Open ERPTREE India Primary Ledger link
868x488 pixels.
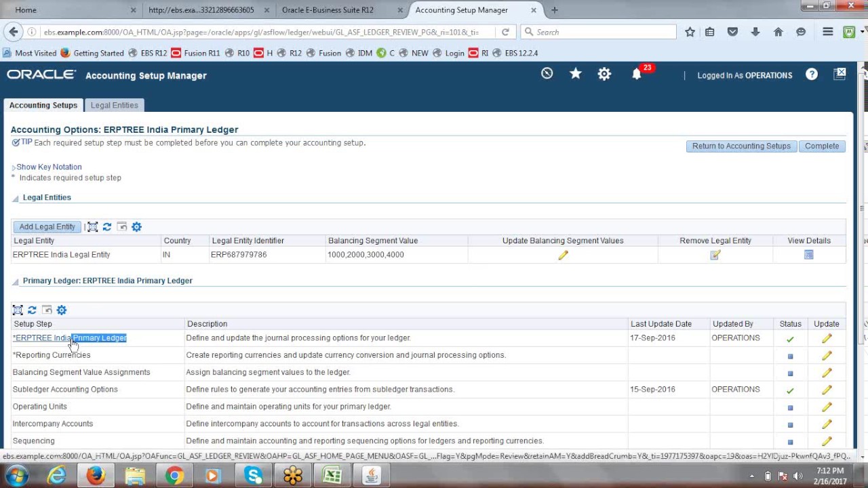(70, 338)
